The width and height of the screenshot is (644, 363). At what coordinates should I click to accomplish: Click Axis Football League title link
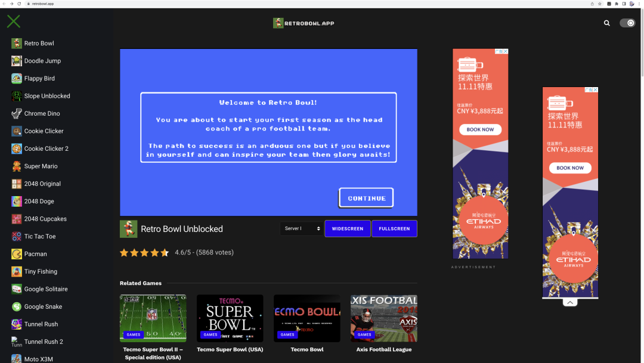[x=384, y=349]
